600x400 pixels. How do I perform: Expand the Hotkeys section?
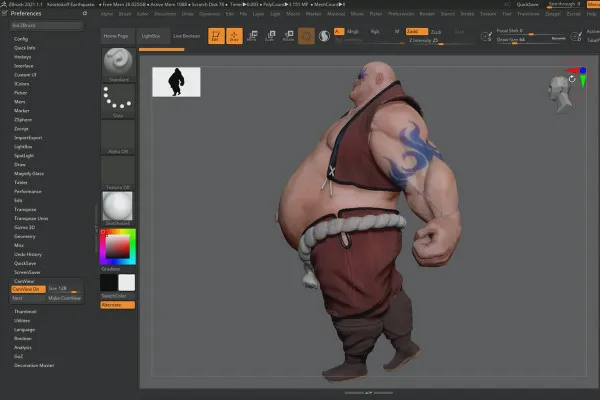coord(23,57)
